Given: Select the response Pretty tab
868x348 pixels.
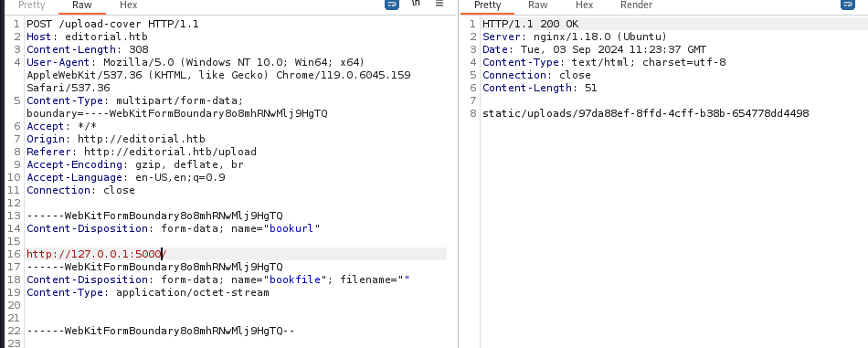Looking at the screenshot, I should click(x=487, y=5).
